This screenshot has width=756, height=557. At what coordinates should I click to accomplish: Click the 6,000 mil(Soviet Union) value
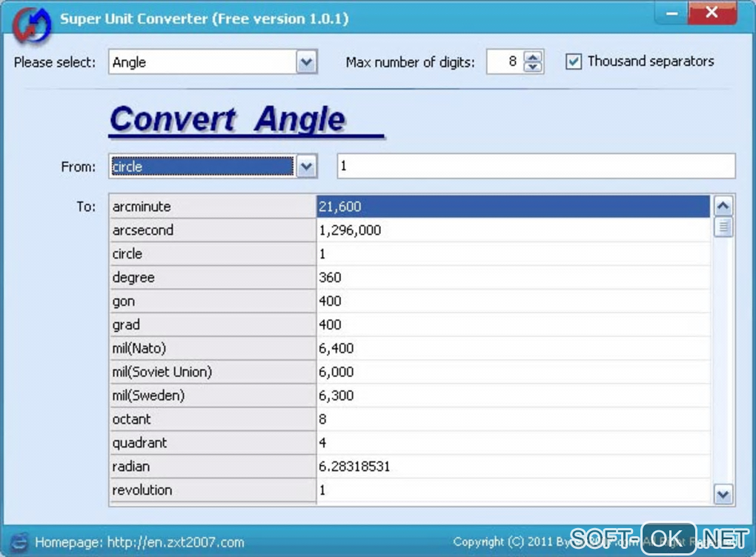pos(514,372)
